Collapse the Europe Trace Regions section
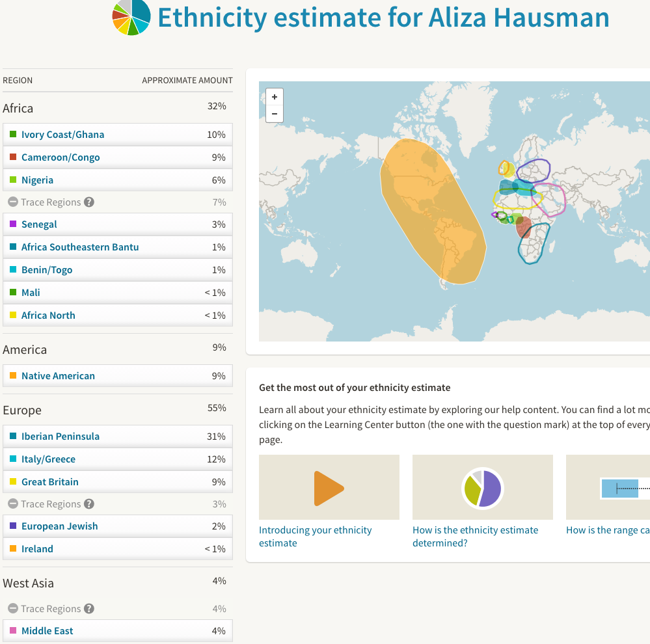 [x=12, y=504]
